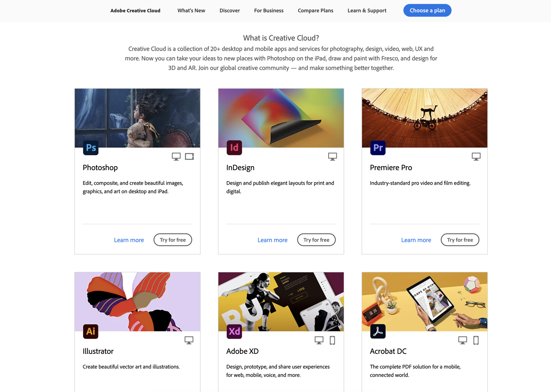Click the Adobe XD app icon
Viewport: 551px width, 392px height.
pyautogui.click(x=234, y=331)
